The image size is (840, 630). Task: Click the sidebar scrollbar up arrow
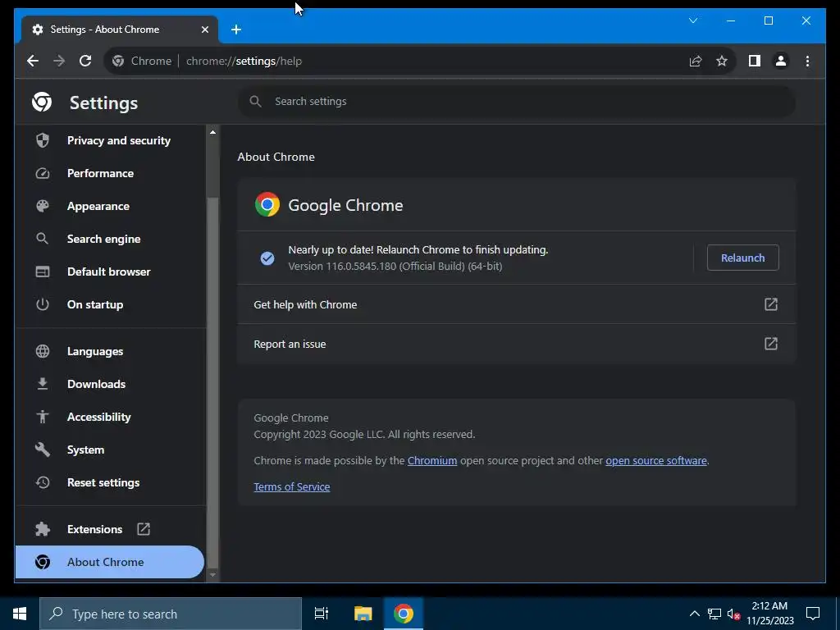[x=212, y=132]
